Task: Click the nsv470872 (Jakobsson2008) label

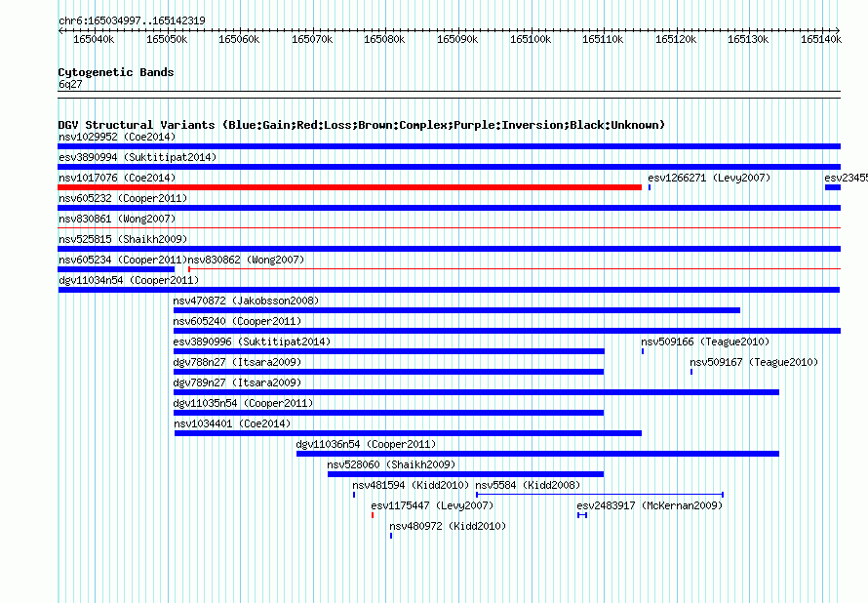Action: pyautogui.click(x=246, y=301)
